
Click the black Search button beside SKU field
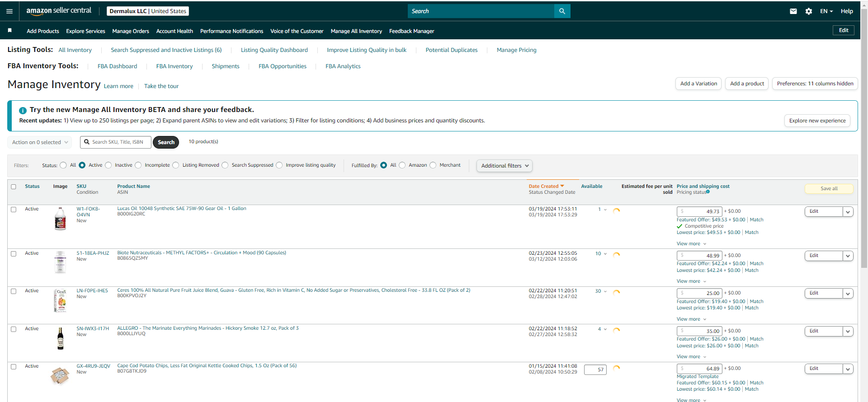click(x=166, y=142)
